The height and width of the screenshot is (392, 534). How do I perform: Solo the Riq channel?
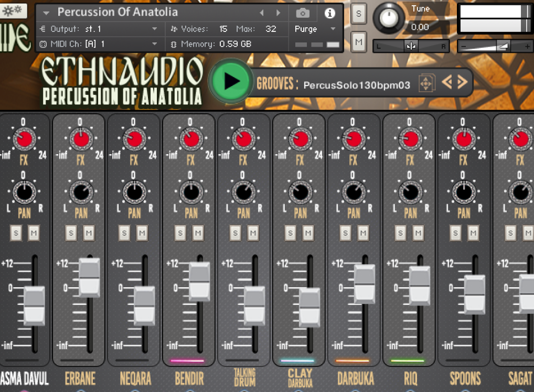coord(401,233)
